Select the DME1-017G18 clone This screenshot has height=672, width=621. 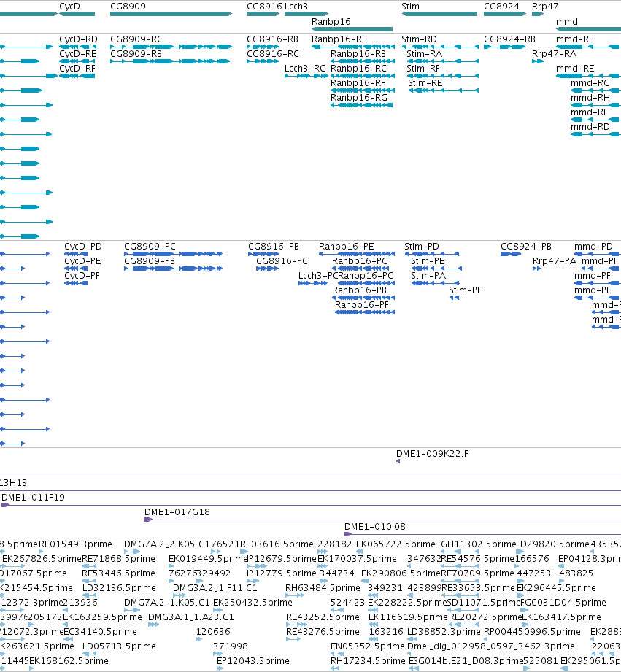pyautogui.click(x=382, y=520)
